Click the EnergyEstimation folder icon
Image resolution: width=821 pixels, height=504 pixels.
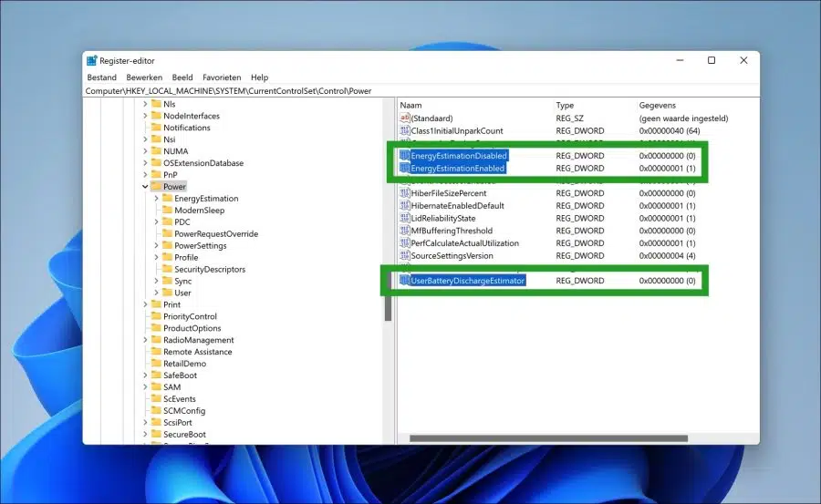pos(168,198)
